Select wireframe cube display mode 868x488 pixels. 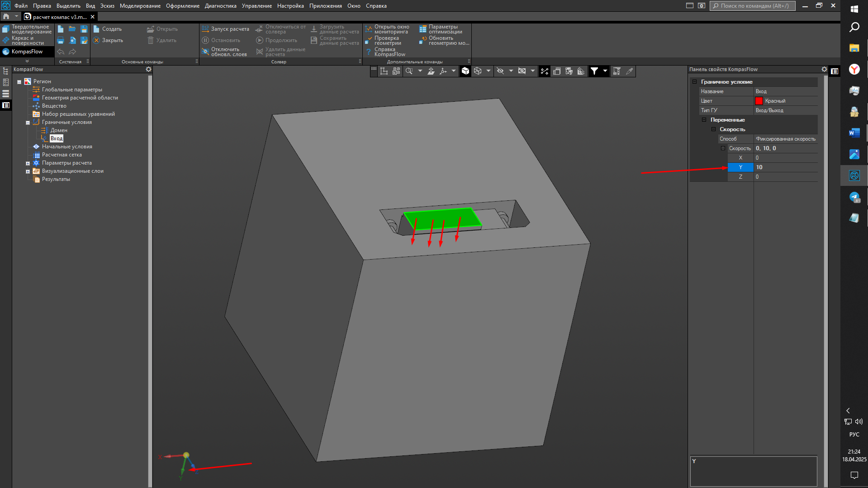478,71
